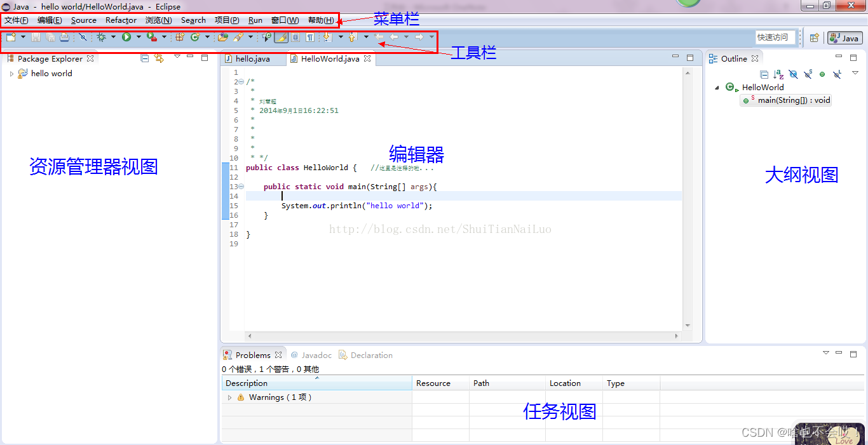Image resolution: width=868 pixels, height=445 pixels.
Task: Sort problems by Description column header
Action: point(317,383)
